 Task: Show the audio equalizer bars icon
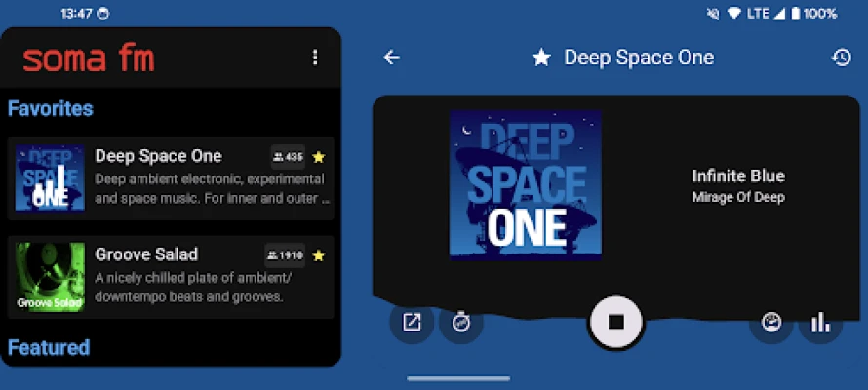[820, 322]
